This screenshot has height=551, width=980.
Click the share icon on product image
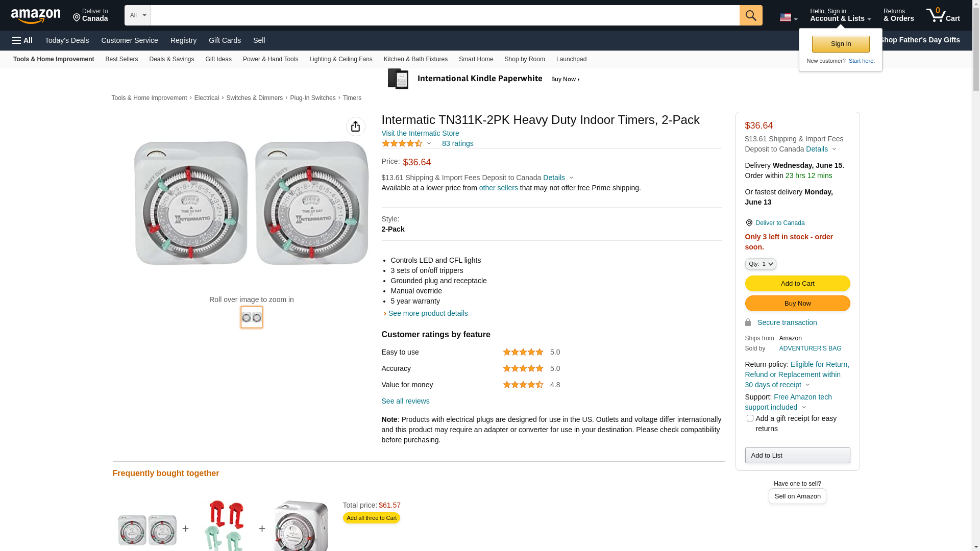[355, 127]
